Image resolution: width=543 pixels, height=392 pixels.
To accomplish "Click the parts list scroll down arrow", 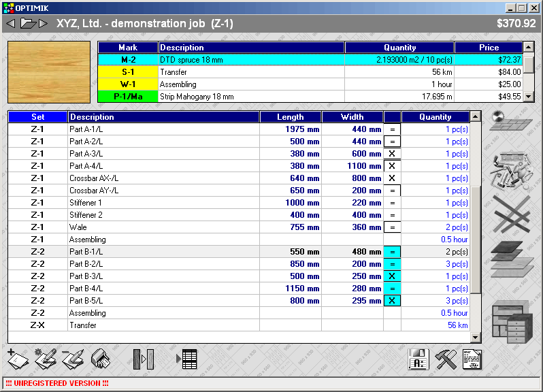I will 476,338.
